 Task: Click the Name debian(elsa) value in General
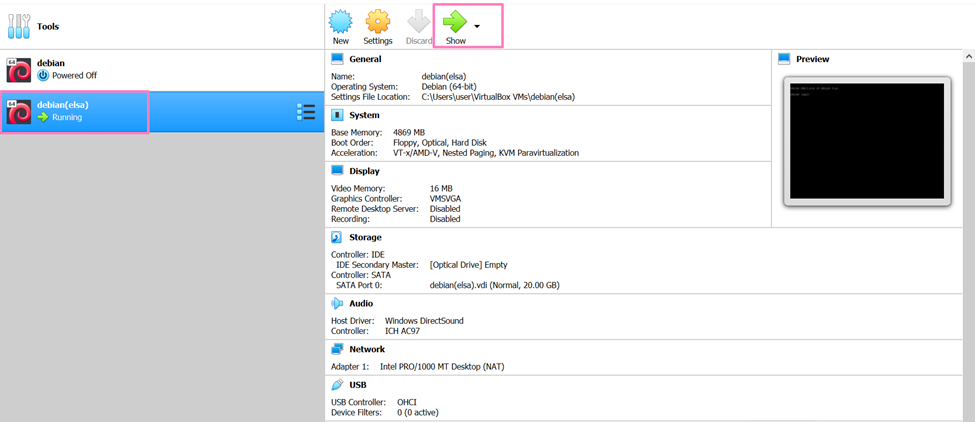[x=443, y=76]
